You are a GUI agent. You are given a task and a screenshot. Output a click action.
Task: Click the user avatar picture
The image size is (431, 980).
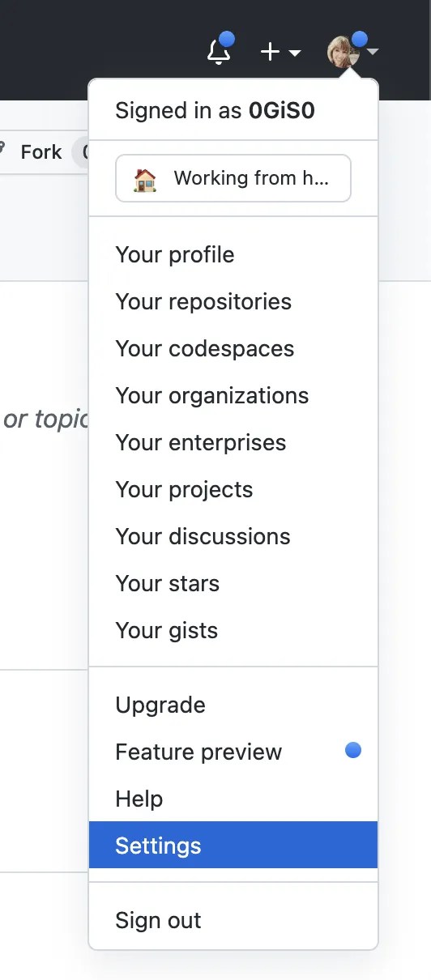[342, 52]
